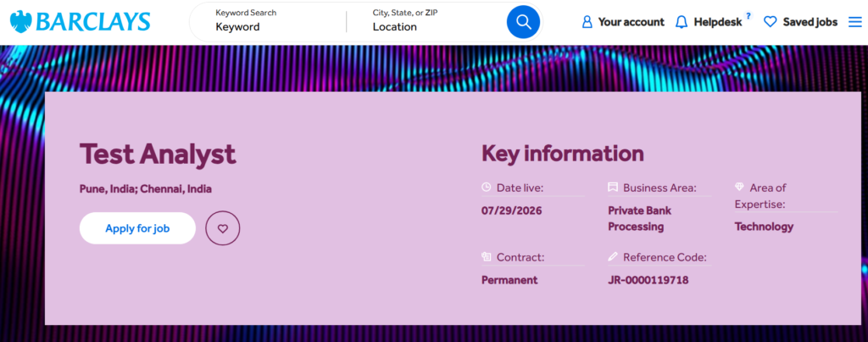Open Your account link
Screen dimensions: 868x342
(631, 22)
